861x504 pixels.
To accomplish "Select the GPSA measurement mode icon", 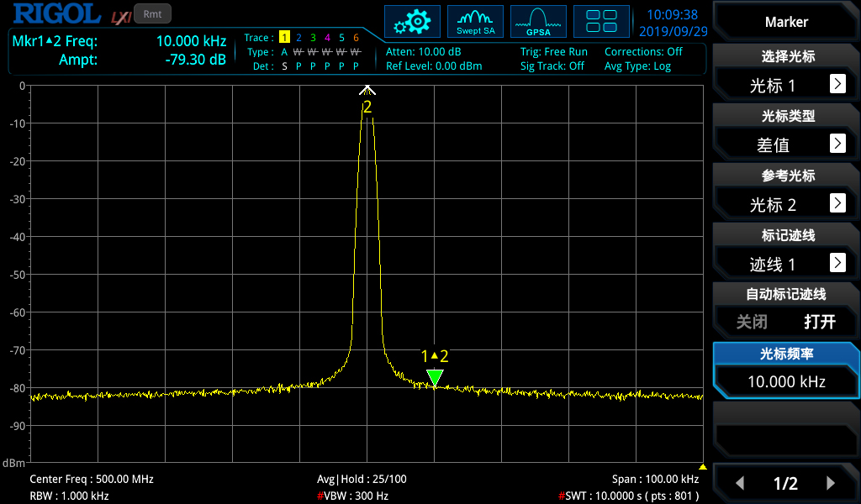I will [538, 22].
